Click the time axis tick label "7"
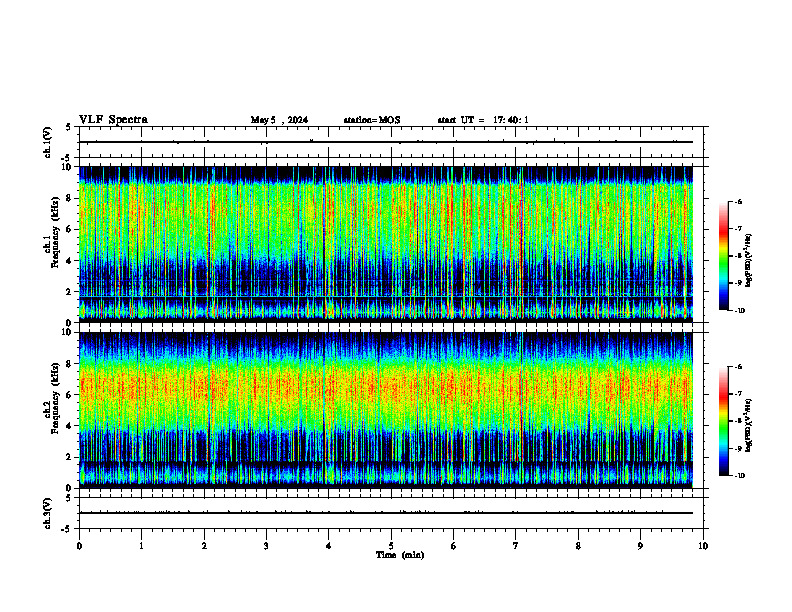The height and width of the screenshot is (612, 792). 516,546
